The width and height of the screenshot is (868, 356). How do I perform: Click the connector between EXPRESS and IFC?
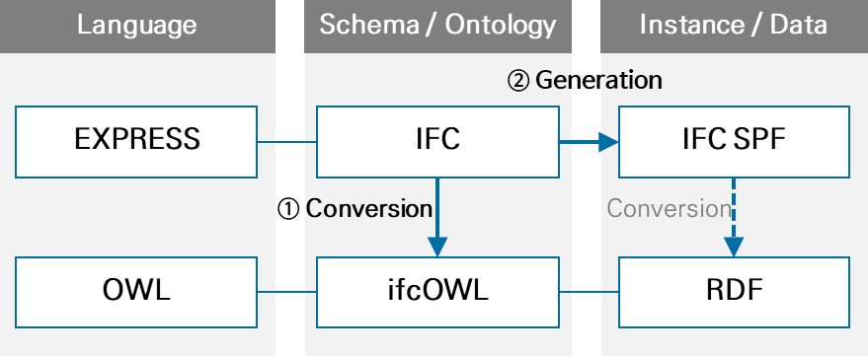coord(286,142)
